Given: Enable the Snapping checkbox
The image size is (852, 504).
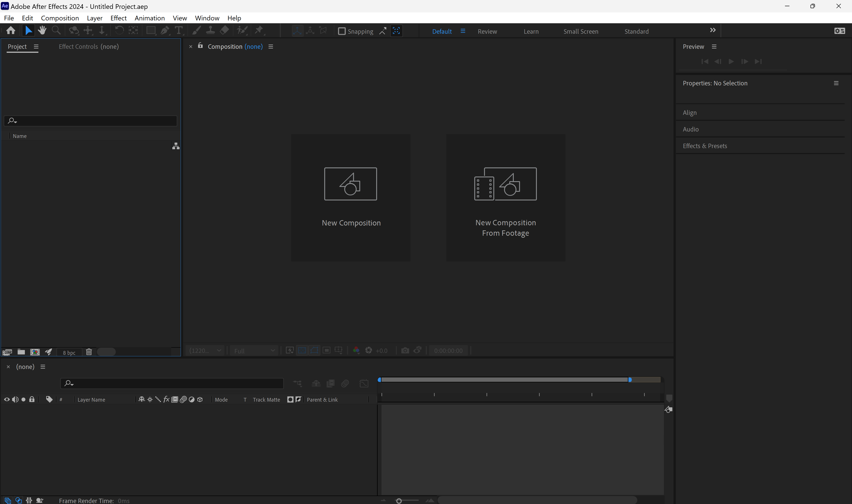Looking at the screenshot, I should 342,31.
